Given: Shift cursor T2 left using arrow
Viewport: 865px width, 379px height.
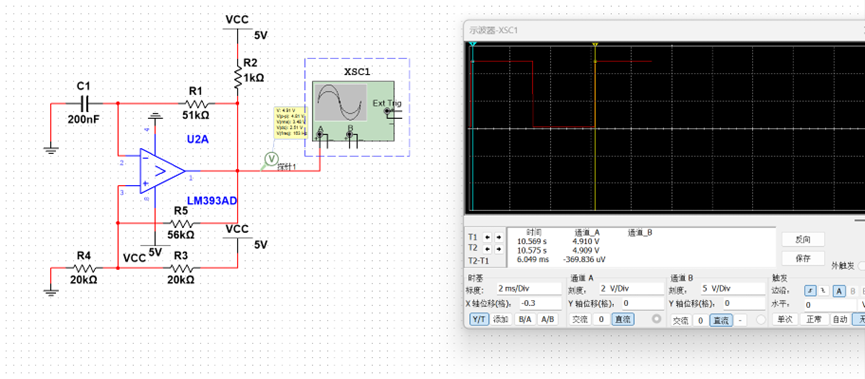Looking at the screenshot, I should point(487,248).
